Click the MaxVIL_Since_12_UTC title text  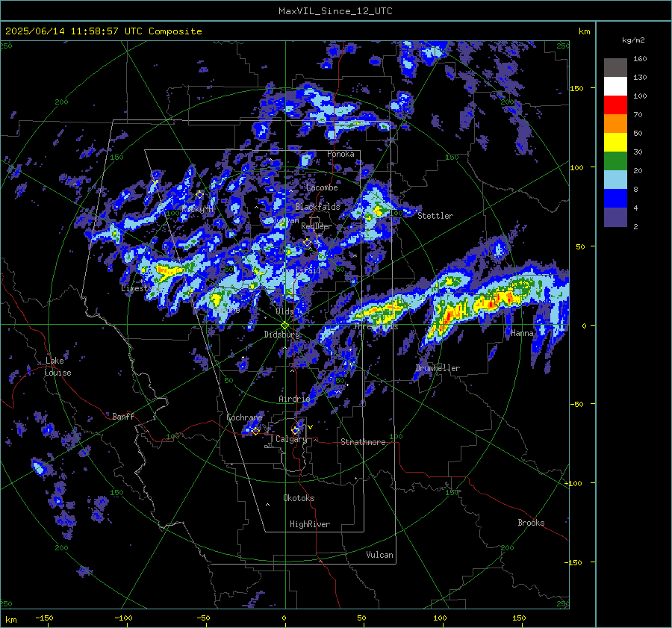[335, 11]
